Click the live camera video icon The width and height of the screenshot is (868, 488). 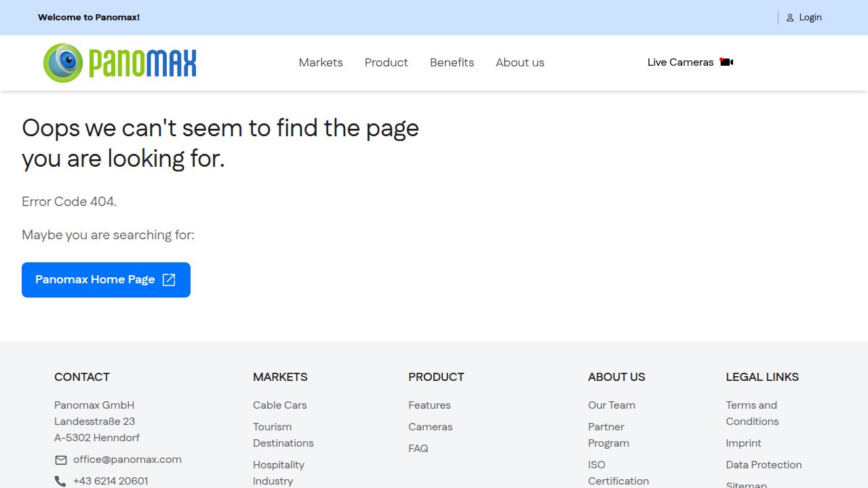point(726,62)
